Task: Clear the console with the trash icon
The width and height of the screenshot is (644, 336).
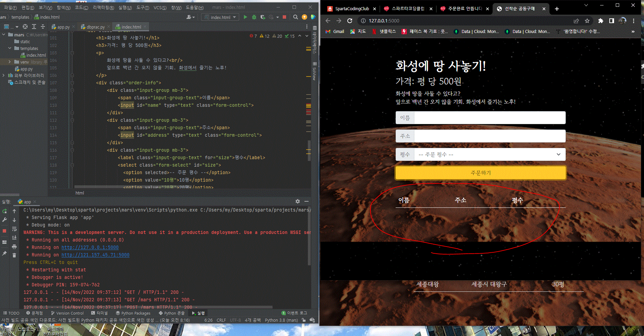Action: pos(14,255)
